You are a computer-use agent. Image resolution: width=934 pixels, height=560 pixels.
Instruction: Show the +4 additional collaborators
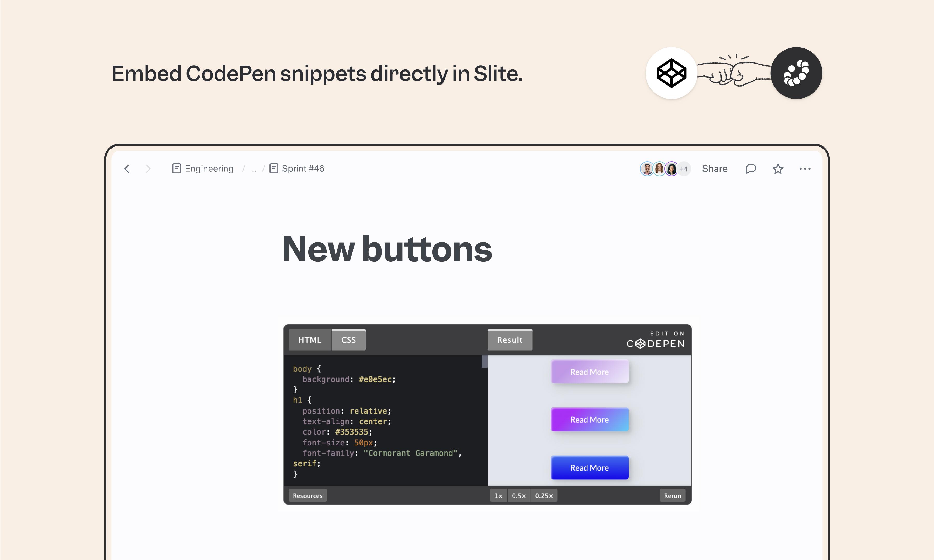click(684, 169)
